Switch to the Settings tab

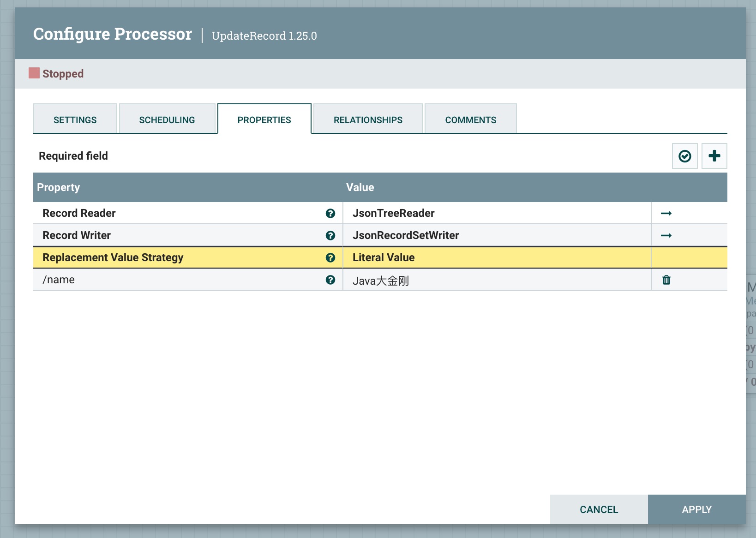(x=75, y=119)
